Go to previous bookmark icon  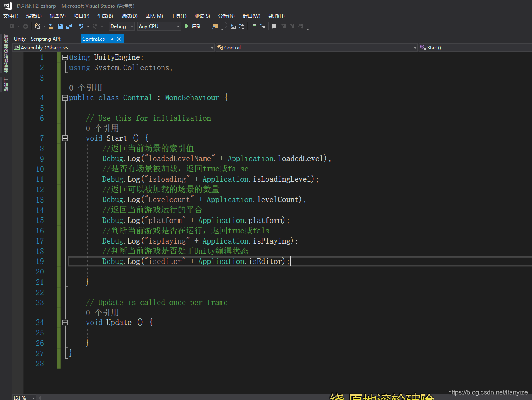pos(283,26)
